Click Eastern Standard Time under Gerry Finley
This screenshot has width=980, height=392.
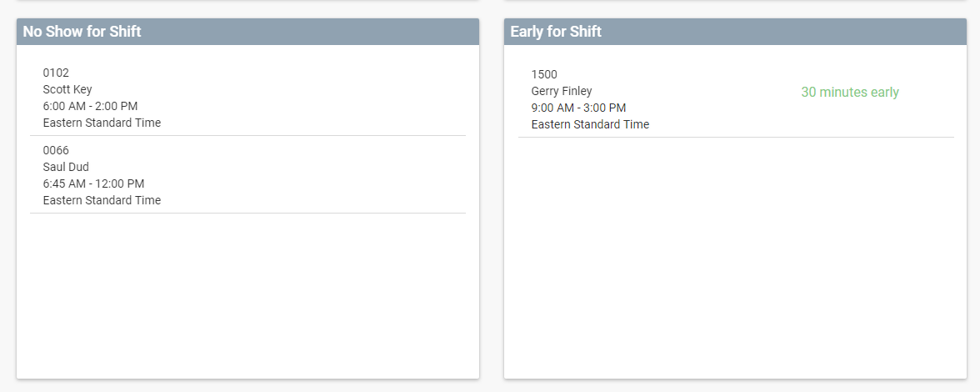[590, 124]
